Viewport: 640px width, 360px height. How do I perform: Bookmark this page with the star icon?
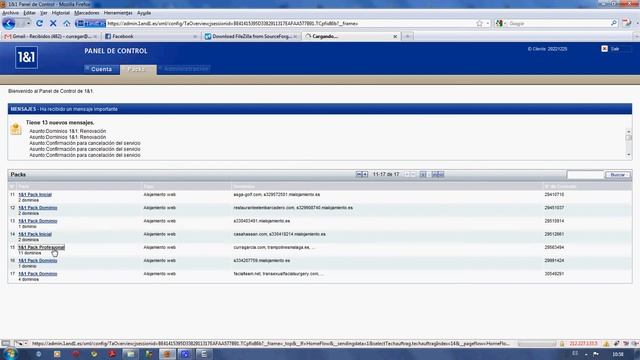[479, 24]
